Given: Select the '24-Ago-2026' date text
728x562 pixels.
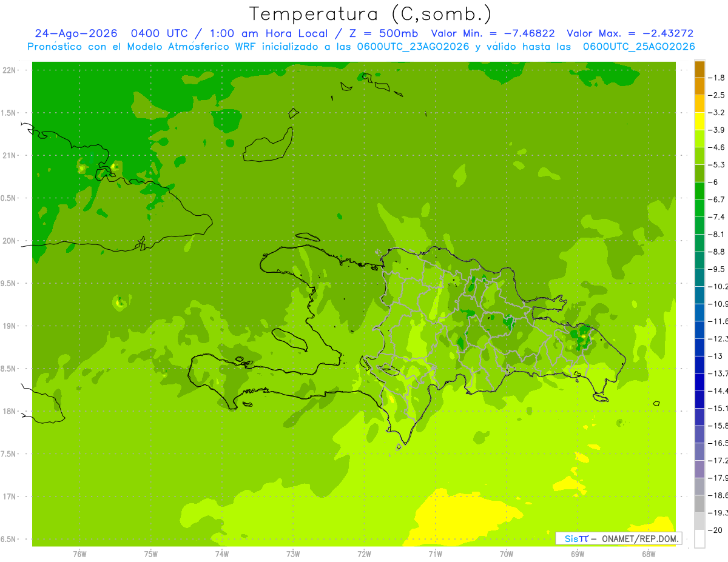Looking at the screenshot, I should pos(76,33).
